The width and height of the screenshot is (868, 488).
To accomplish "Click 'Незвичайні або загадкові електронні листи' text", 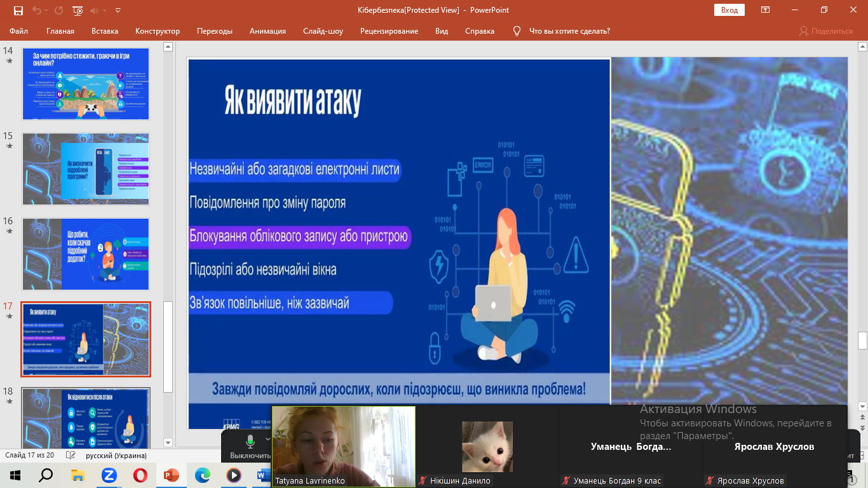I will pyautogui.click(x=295, y=169).
